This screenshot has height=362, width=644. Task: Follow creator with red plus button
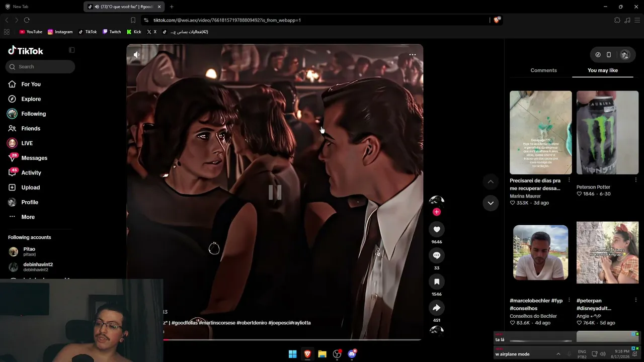click(x=437, y=212)
